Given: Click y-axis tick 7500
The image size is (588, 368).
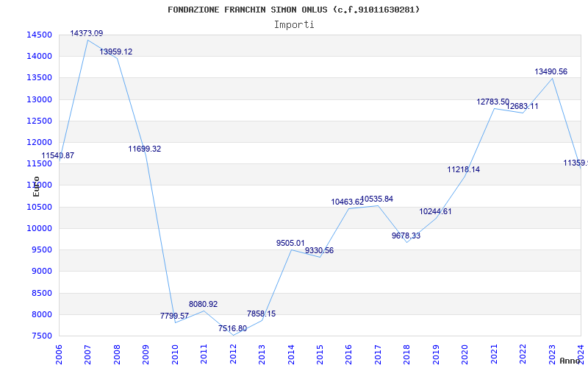Looking at the screenshot, I should click(x=41, y=336).
